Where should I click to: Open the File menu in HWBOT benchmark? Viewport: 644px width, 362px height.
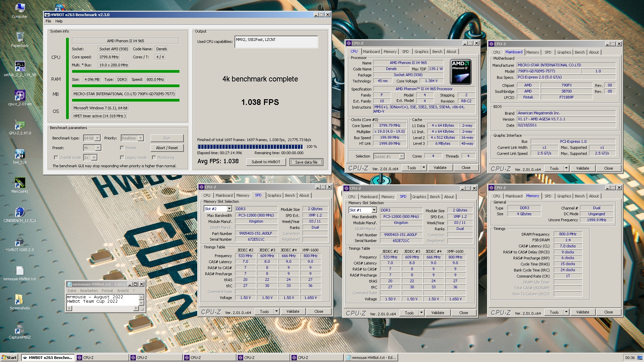click(x=48, y=21)
